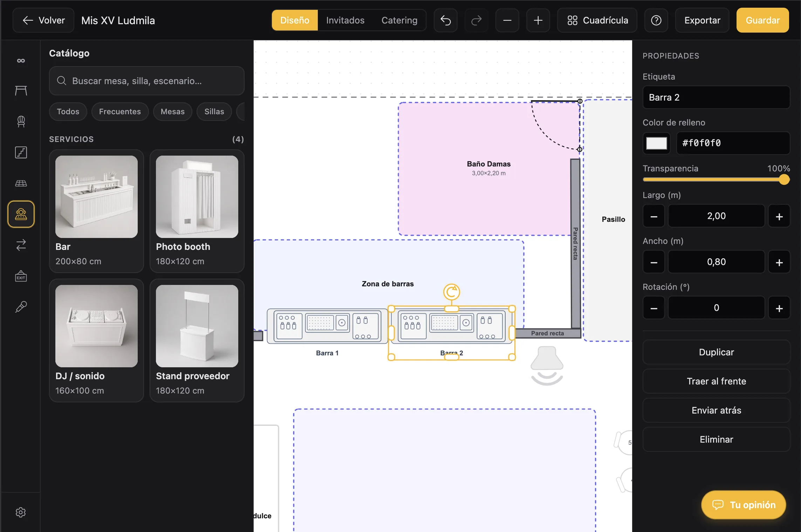The height and width of the screenshot is (532, 801).
Task: Duplicate the selected item with Duplicar
Action: [716, 352]
